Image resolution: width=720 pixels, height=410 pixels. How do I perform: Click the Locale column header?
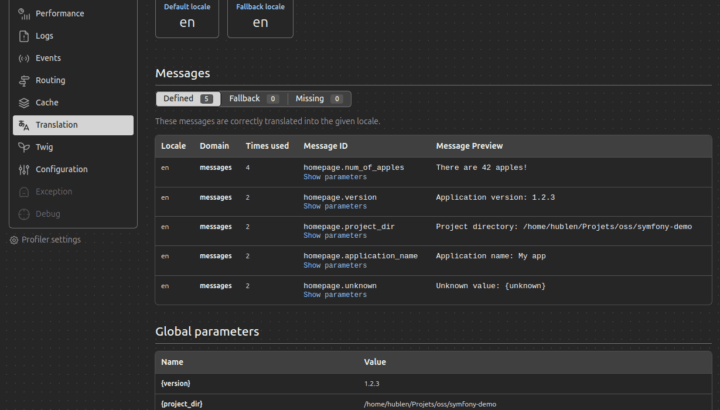(174, 146)
